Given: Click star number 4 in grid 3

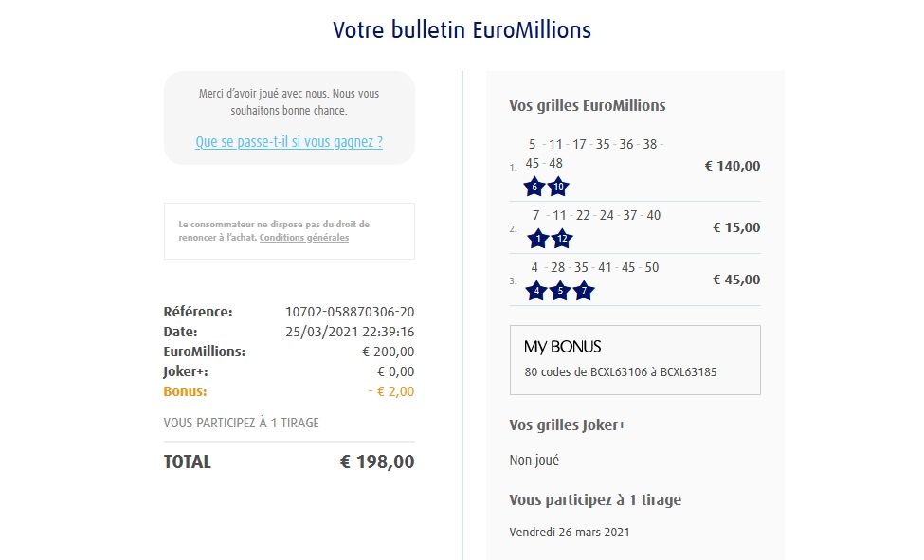Looking at the screenshot, I should 536,291.
